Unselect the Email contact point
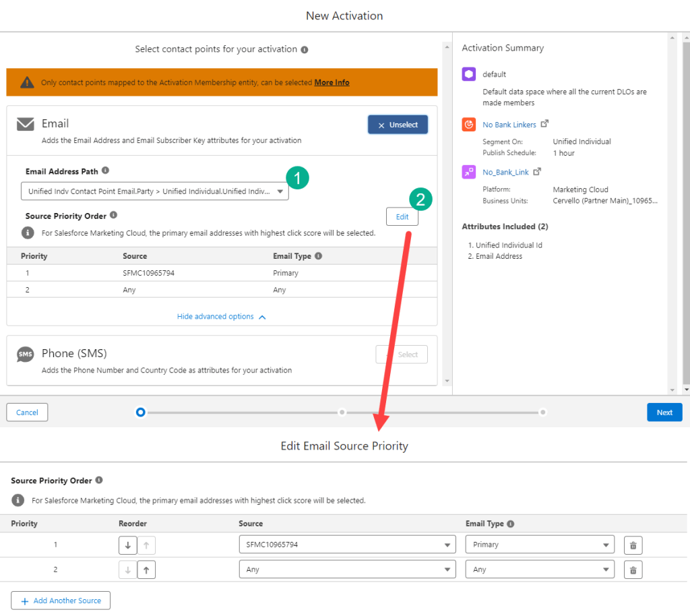 [398, 125]
